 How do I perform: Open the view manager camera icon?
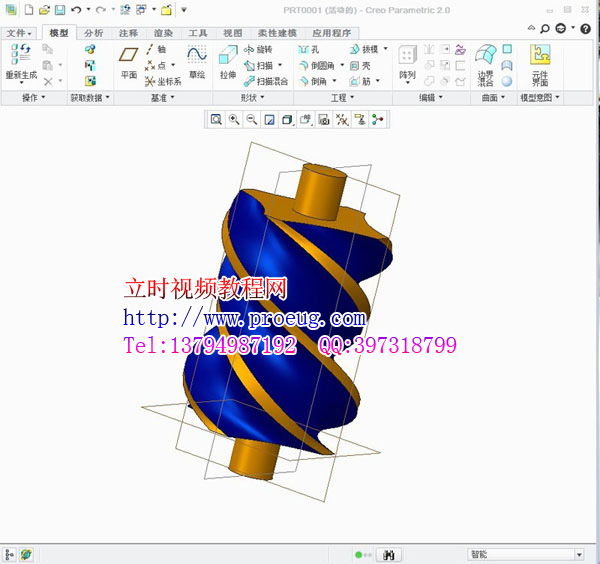coord(324,120)
